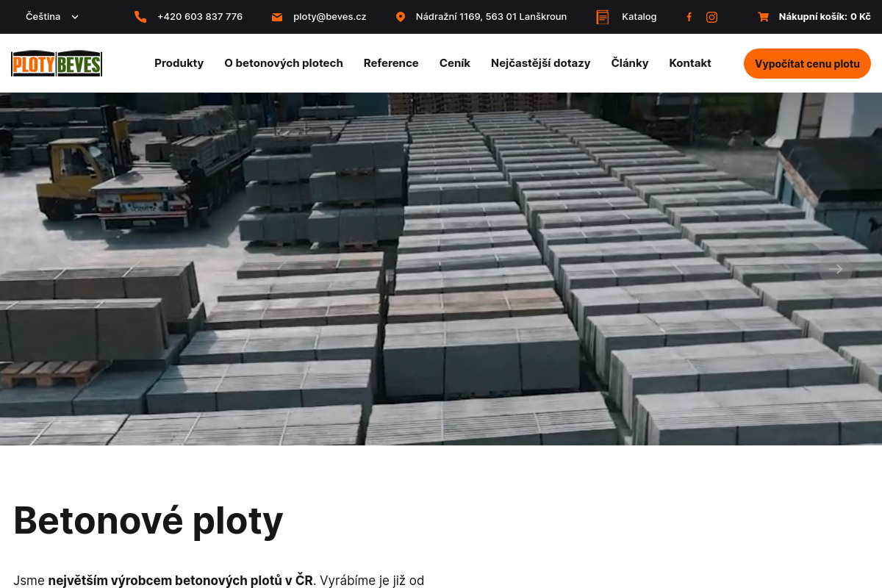Click chevron next to Čeština
This screenshot has width=882, height=588.
(x=75, y=17)
